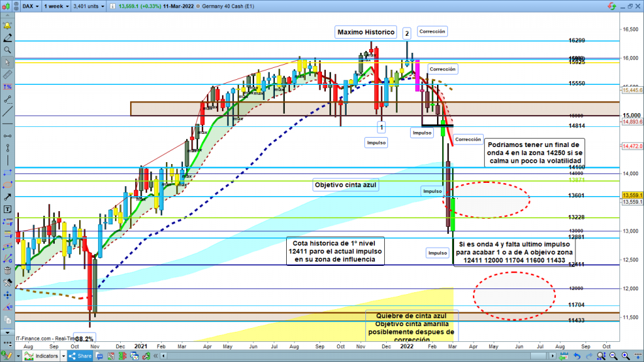Select the pencil drawing tool
The width and height of the screenshot is (644, 362).
pyautogui.click(x=7, y=38)
